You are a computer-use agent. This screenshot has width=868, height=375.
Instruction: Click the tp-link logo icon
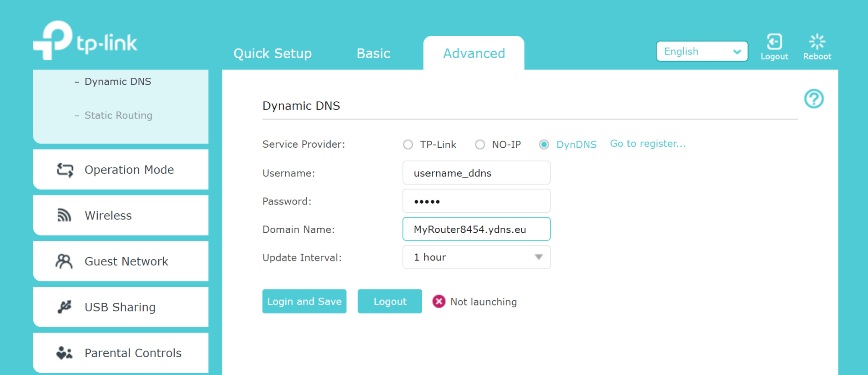53,40
